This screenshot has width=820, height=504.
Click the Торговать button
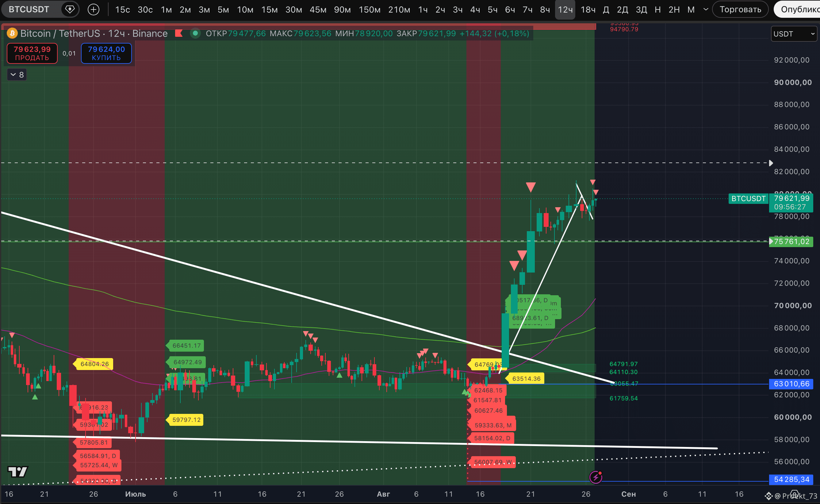[740, 9]
